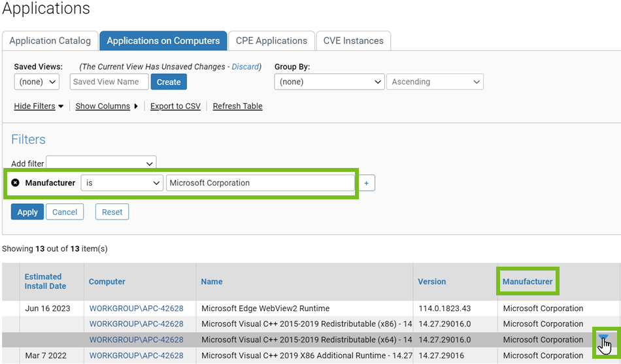Sort by the Name column header
The image size is (621, 364).
coord(212,282)
